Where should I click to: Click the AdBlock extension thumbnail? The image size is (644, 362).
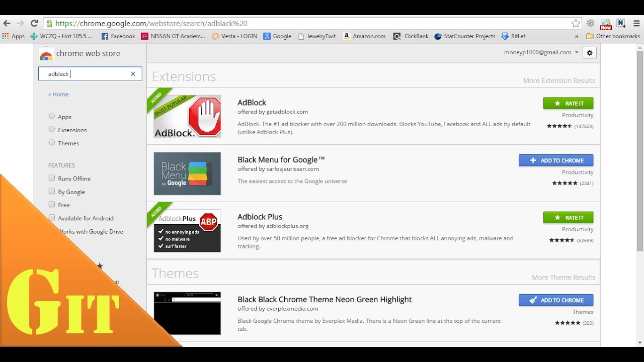tap(187, 117)
